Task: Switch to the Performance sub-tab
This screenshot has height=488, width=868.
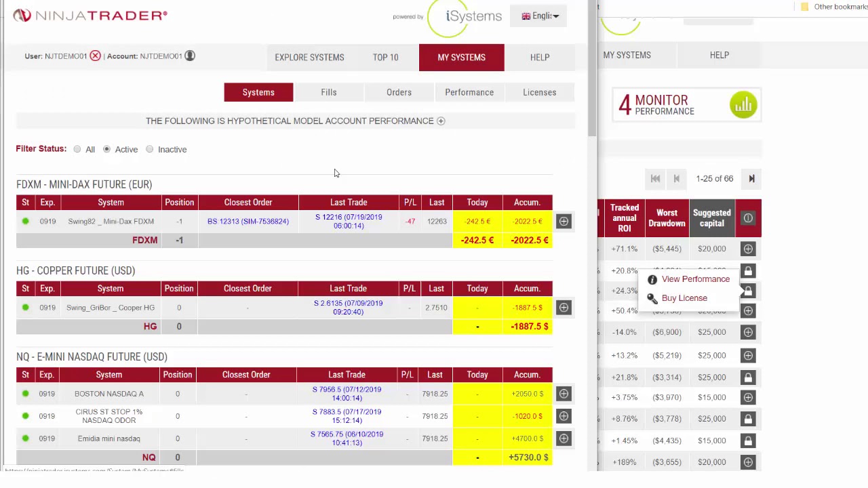Action: [469, 92]
